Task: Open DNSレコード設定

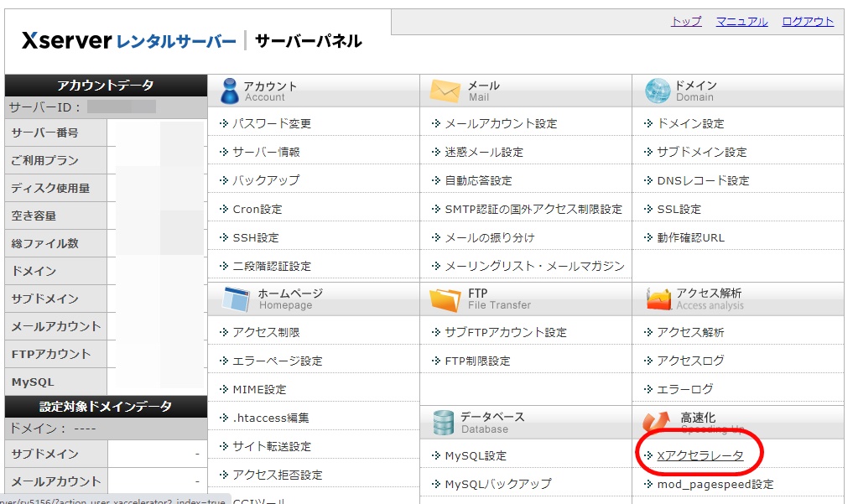Action: point(703,180)
